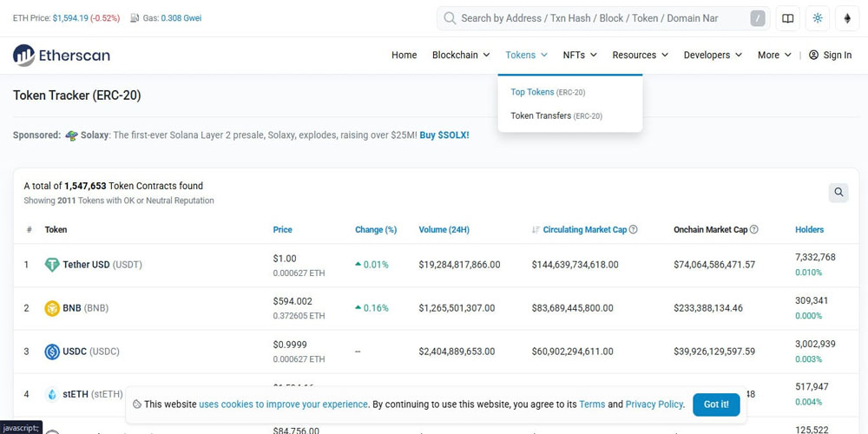The height and width of the screenshot is (434, 868).
Task: Click the Buy $SOLX! sponsored link
Action: click(x=444, y=135)
